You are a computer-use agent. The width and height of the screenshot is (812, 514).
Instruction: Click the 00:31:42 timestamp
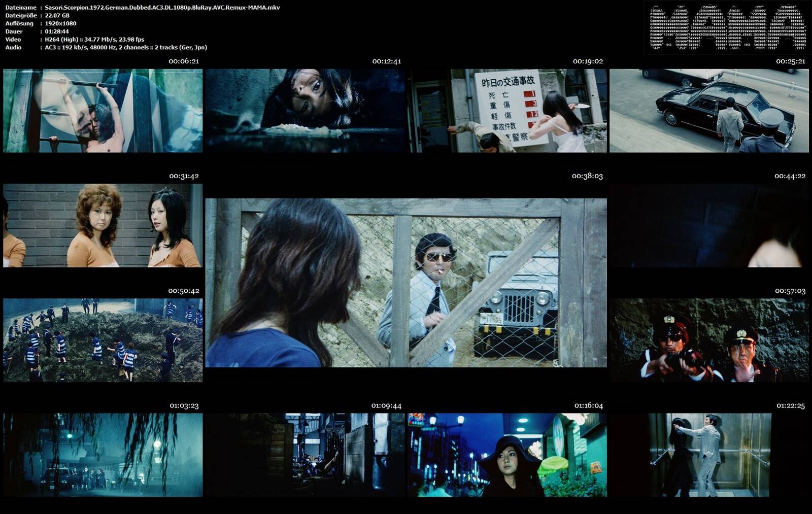[x=184, y=176]
